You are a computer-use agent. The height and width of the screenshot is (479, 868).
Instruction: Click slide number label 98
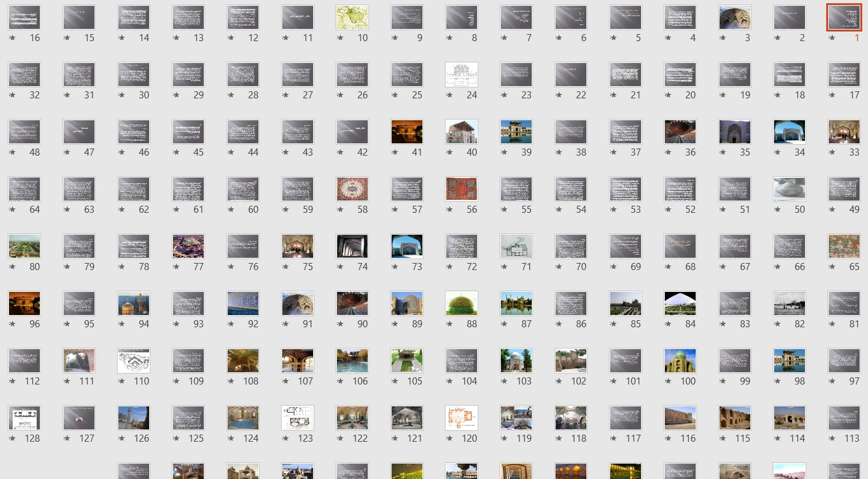click(799, 324)
